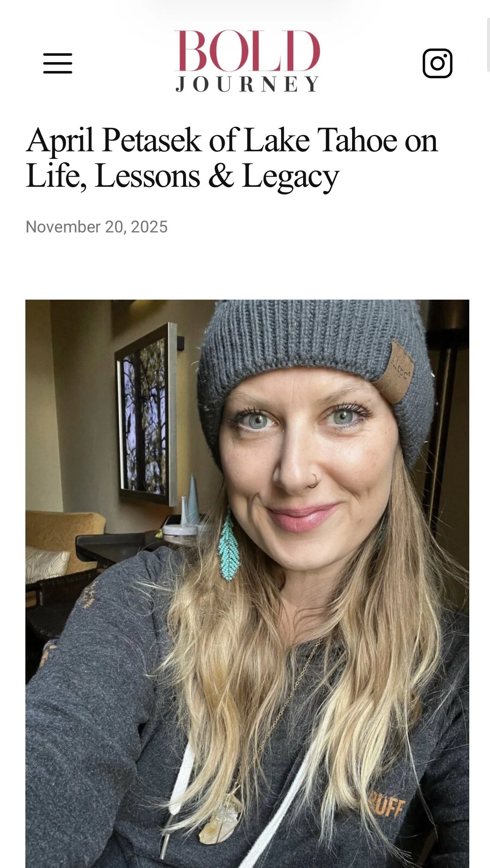Click the patterned pillow on the chair
The image size is (490, 868).
(47, 564)
